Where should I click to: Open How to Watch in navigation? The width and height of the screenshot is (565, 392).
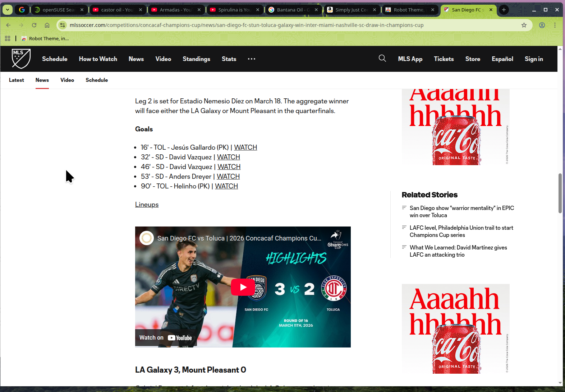(x=98, y=59)
